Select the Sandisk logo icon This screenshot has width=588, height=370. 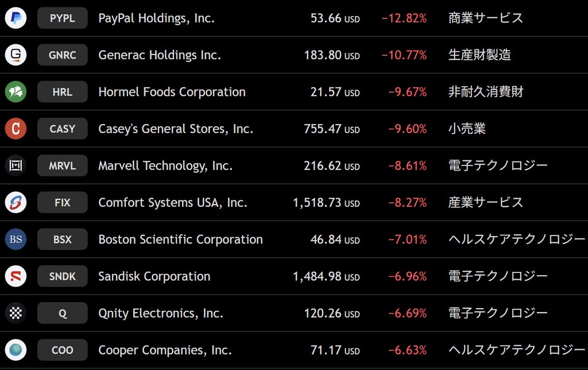16,276
